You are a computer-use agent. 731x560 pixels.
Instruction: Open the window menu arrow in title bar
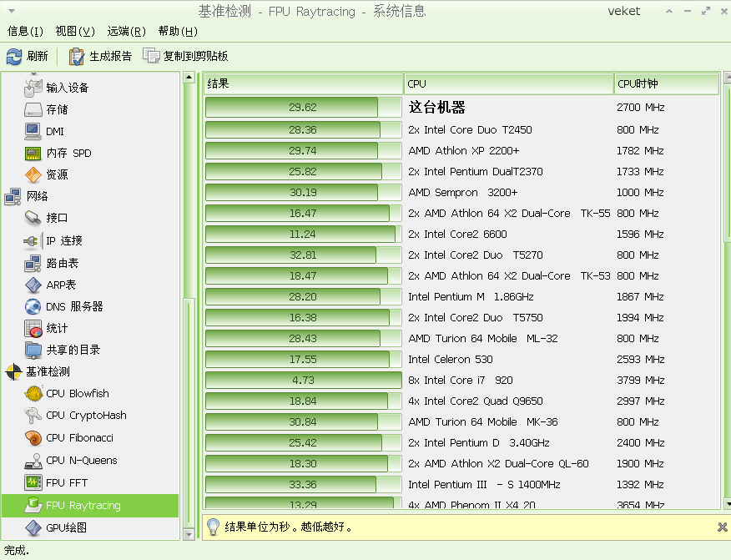click(12, 11)
